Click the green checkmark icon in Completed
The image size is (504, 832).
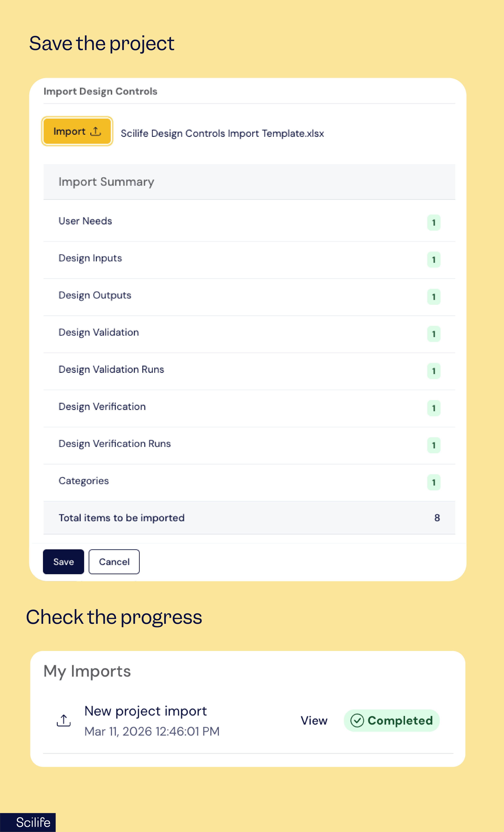coord(357,720)
